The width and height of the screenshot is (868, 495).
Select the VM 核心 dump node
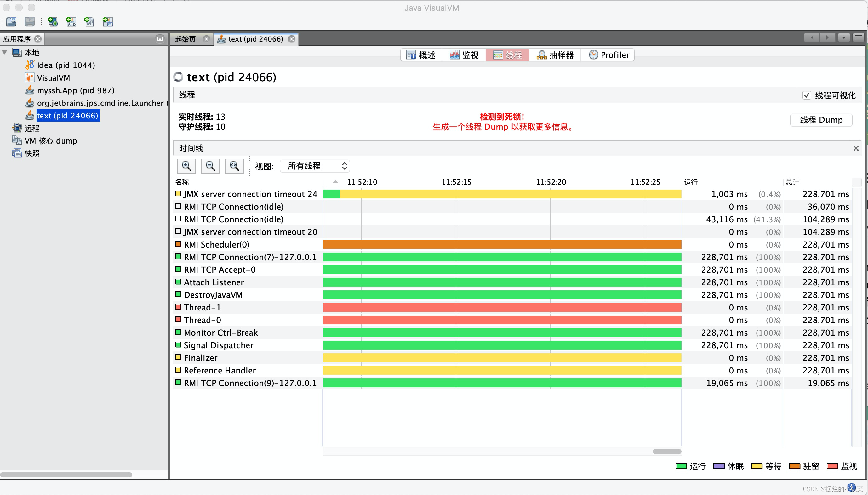point(51,140)
